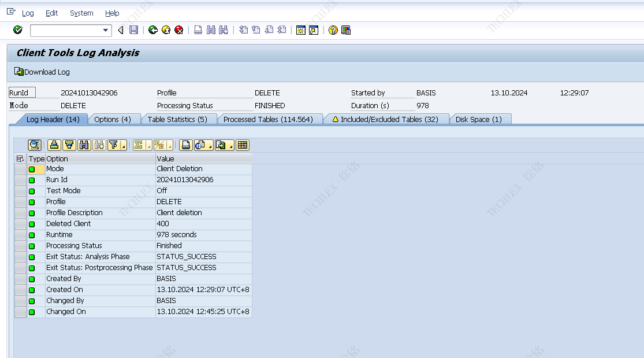
Task: Open the System menu
Action: [x=81, y=13]
